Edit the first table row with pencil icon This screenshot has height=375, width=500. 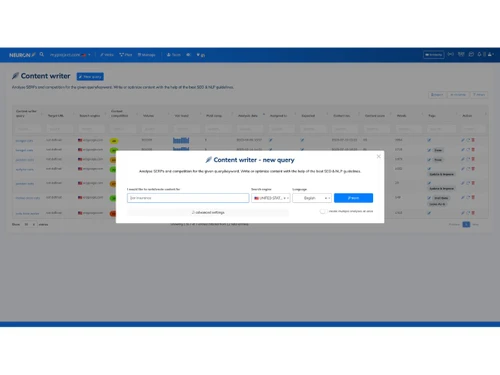(463, 140)
